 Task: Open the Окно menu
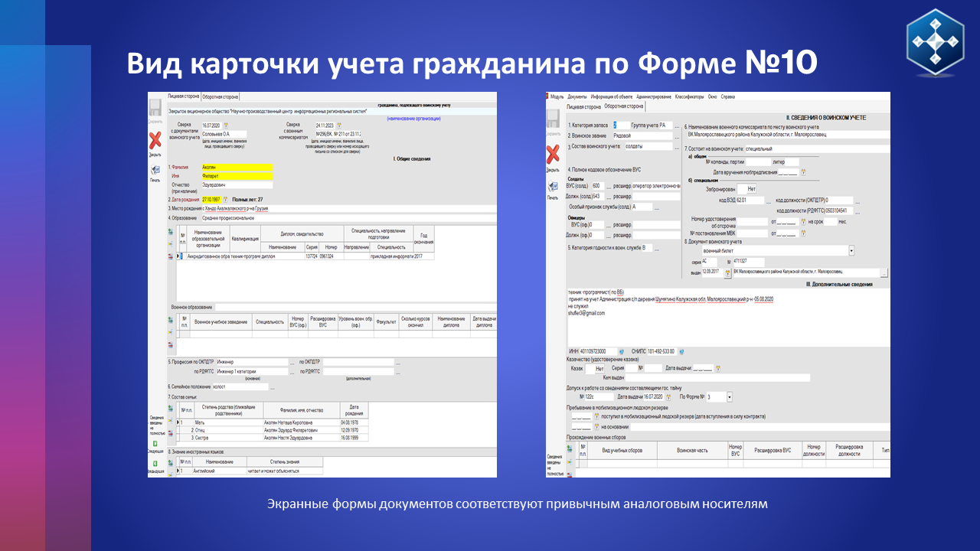pos(713,97)
